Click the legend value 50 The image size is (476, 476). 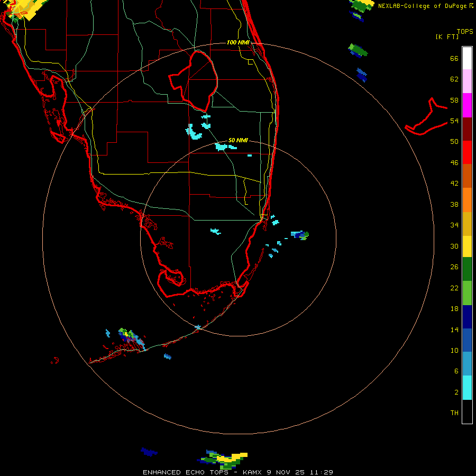pos(454,142)
